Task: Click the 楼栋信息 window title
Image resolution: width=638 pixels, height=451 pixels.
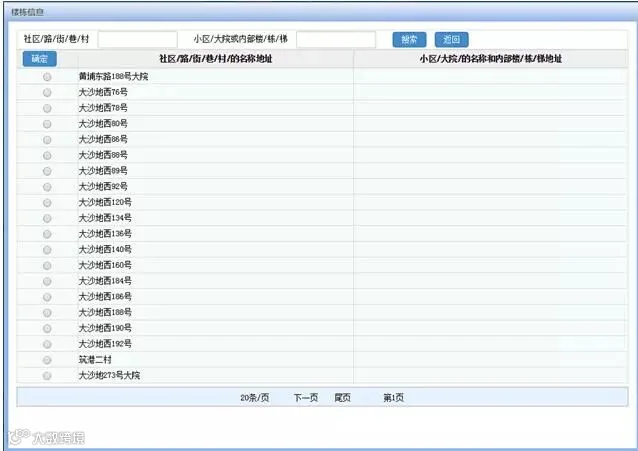Action: pyautogui.click(x=27, y=12)
